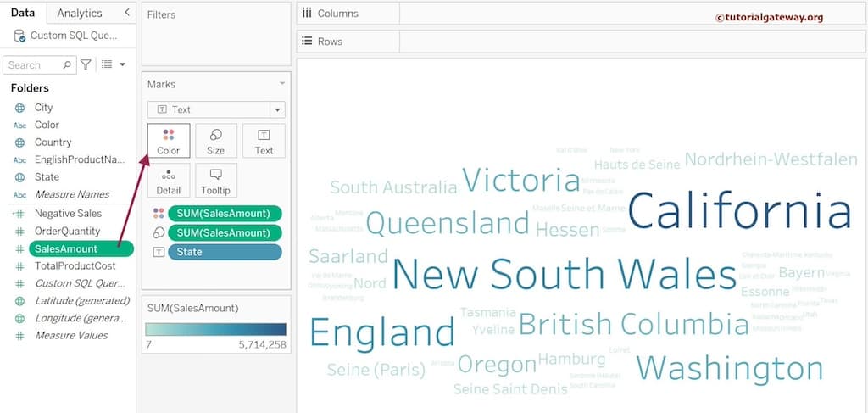868x413 pixels.
Task: Click the State pill on Marks card
Action: coord(225,252)
